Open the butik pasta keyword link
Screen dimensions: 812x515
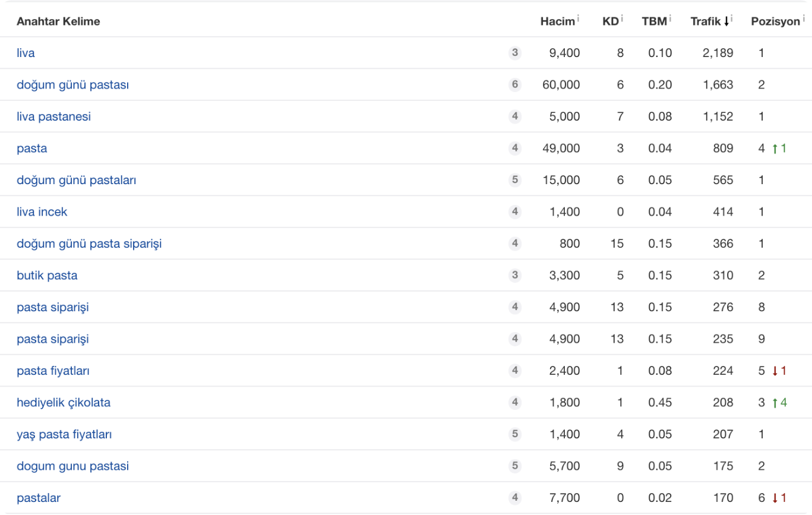(47, 276)
